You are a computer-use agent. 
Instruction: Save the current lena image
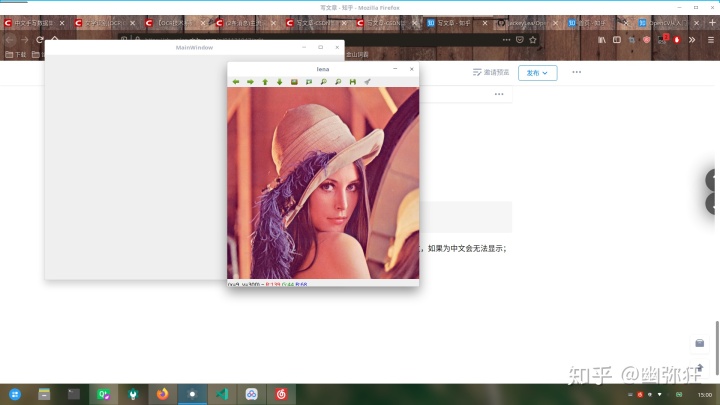click(353, 82)
